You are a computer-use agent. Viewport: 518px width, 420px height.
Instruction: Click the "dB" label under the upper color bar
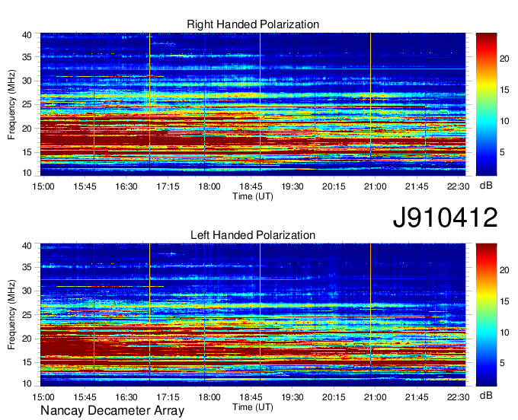coord(486,186)
